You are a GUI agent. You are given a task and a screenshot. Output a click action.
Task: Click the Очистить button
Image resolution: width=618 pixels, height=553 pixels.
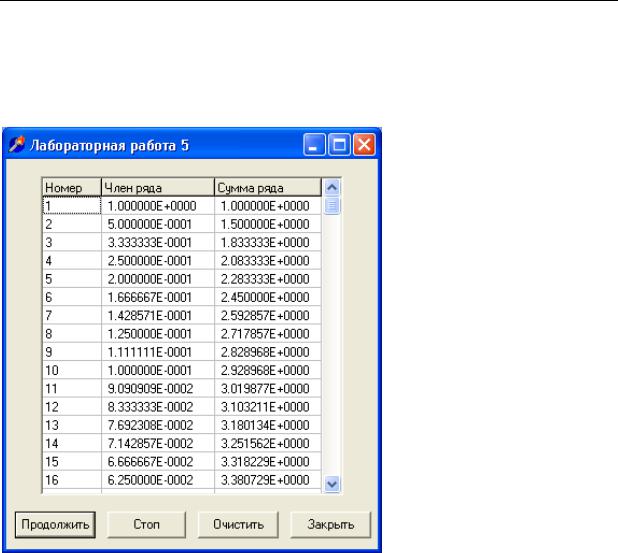pos(238,525)
